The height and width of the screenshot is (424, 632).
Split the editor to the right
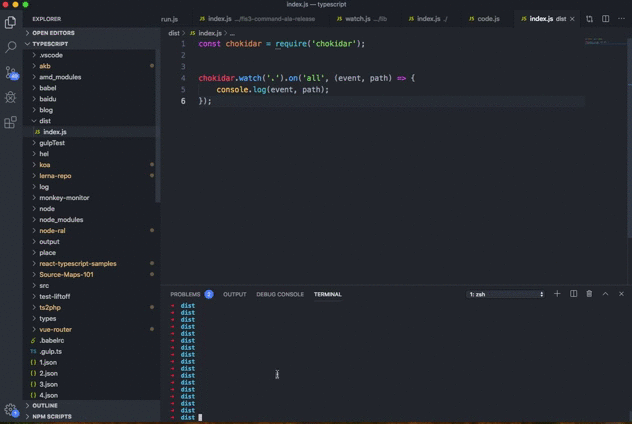(605, 19)
